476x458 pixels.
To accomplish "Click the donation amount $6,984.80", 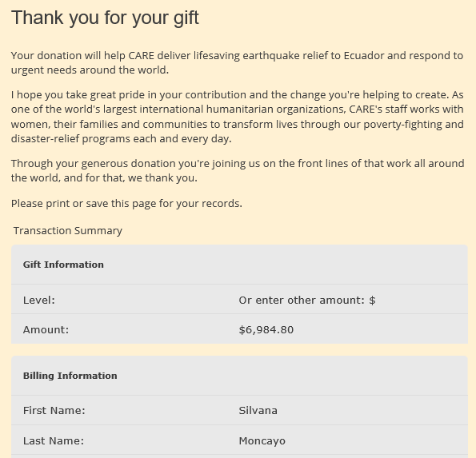I will pyautogui.click(x=266, y=329).
